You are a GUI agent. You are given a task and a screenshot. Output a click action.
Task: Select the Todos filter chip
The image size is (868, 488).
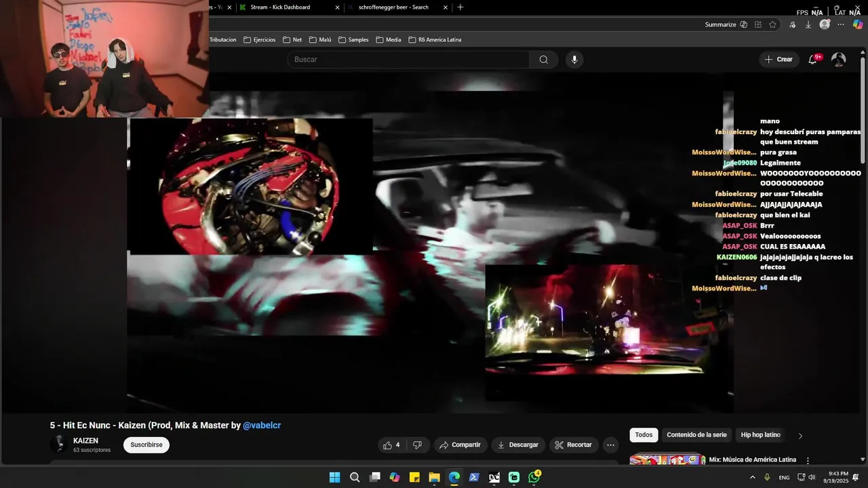pos(644,435)
